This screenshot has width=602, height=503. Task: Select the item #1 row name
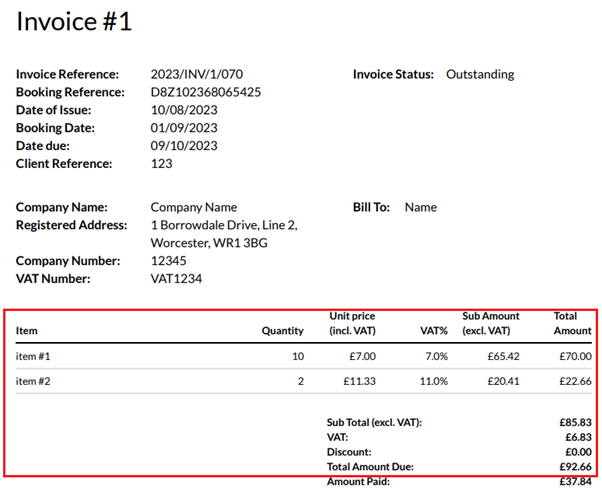33,356
